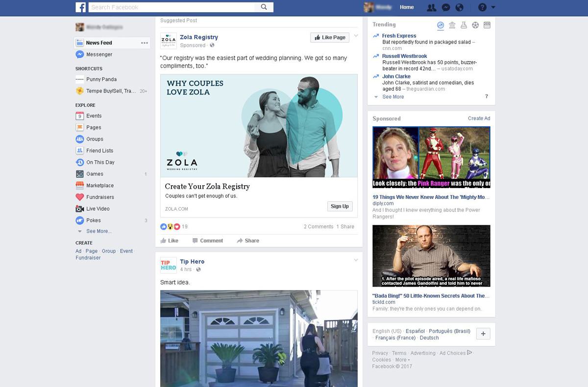Open the Zola Registry post options chevron
This screenshot has width=588, height=387.
356,36
